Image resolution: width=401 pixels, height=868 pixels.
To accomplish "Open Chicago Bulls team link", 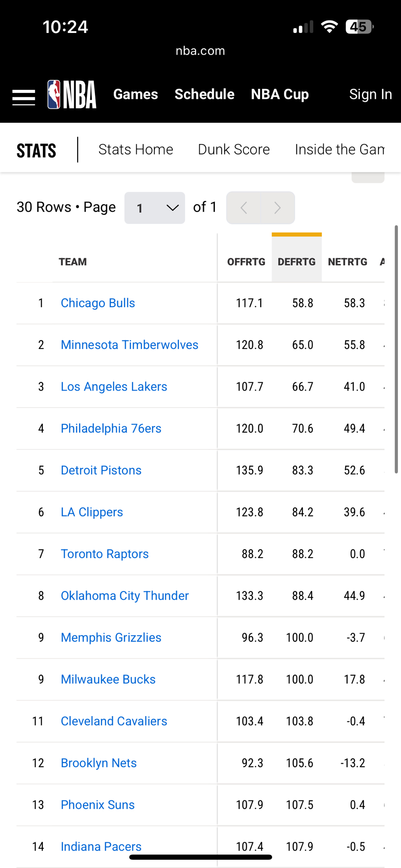I will click(98, 303).
